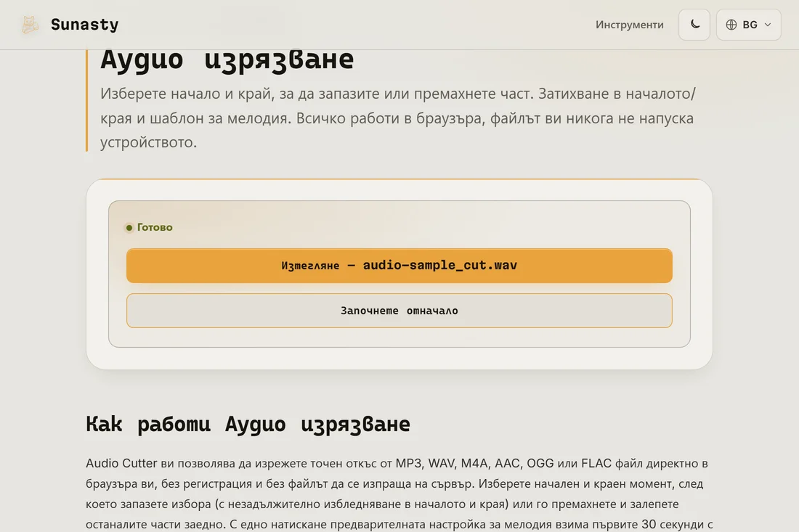This screenshot has width=799, height=532.
Task: Click the Sunasty cat logo icon
Action: [x=30, y=25]
